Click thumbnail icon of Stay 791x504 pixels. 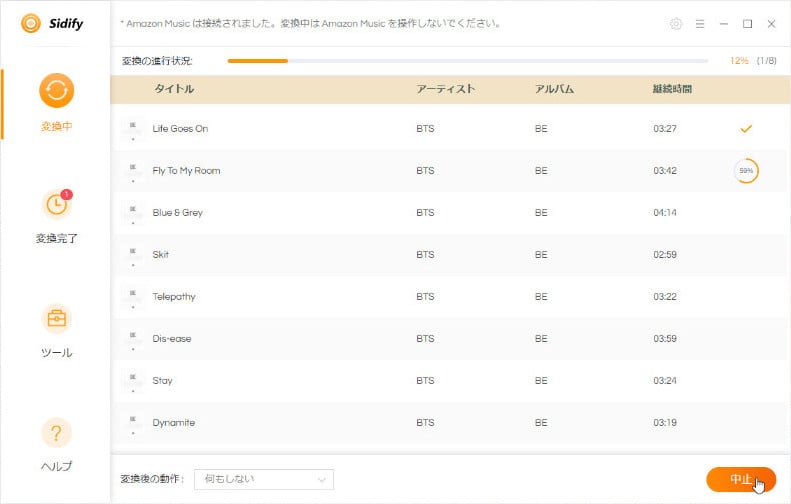tap(133, 380)
